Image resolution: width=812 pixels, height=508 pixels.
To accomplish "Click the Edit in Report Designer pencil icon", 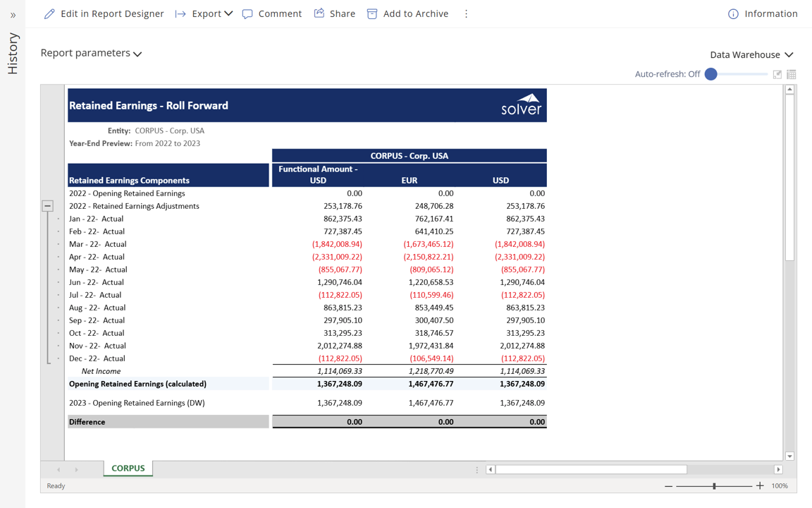I will coord(49,14).
